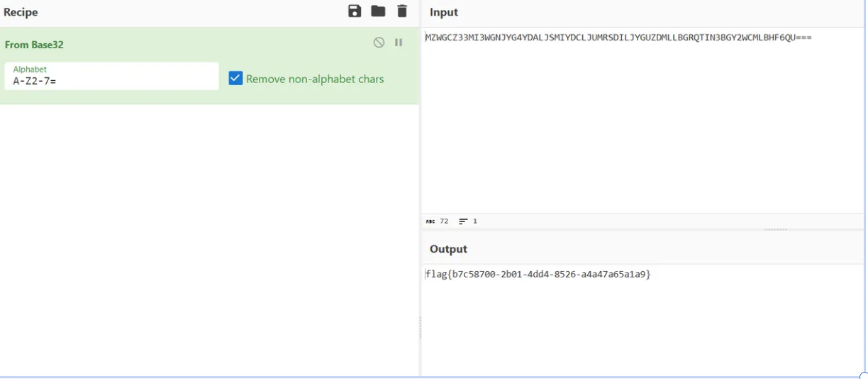Click the vertical splitter beside Recipe panel
This screenshot has height=379, width=868.
tap(421, 326)
